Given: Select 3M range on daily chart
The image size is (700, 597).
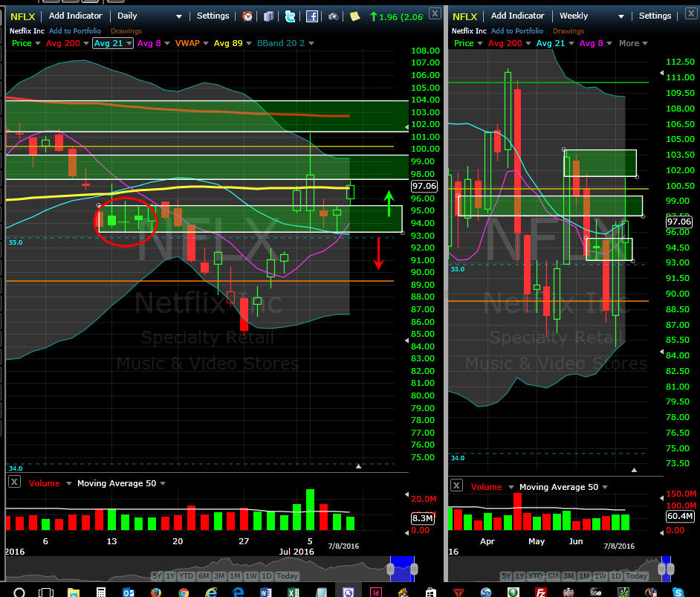Looking at the screenshot, I should (x=219, y=575).
